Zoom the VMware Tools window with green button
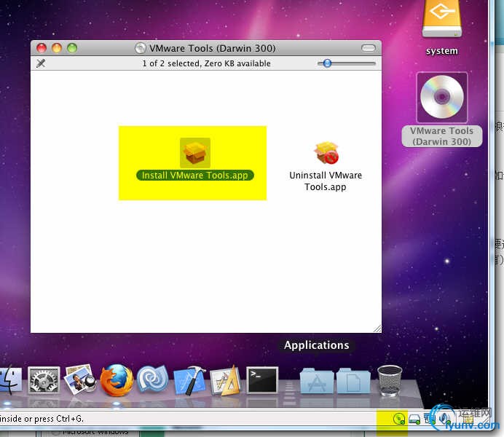Image resolution: width=504 pixels, height=437 pixels. click(72, 48)
